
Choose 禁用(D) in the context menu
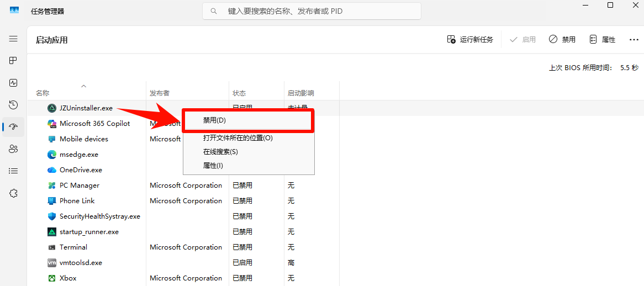tap(249, 120)
